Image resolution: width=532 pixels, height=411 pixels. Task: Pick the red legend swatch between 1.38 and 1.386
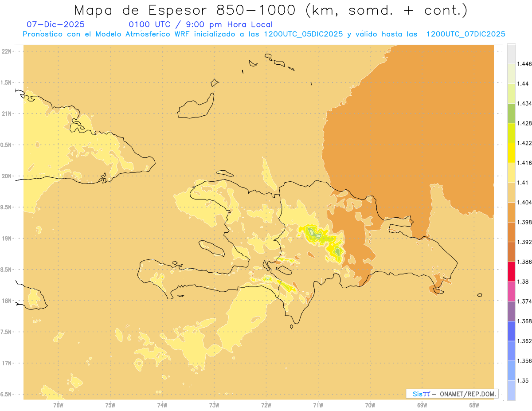click(x=511, y=271)
